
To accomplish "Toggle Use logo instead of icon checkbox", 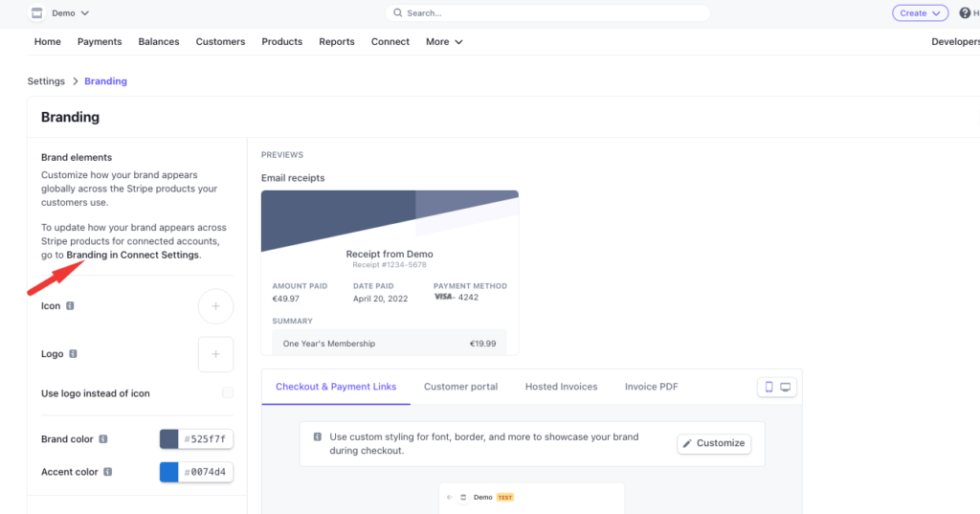I will (x=228, y=392).
